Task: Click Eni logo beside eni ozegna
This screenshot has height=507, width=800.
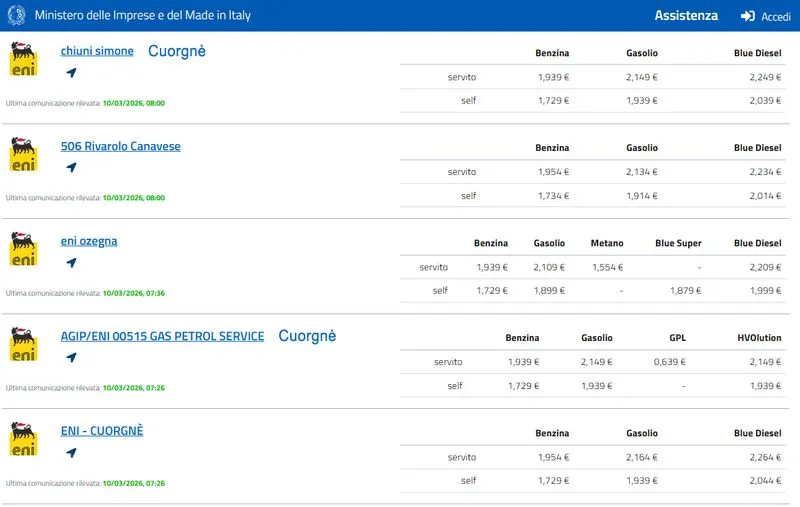Action: [x=23, y=250]
